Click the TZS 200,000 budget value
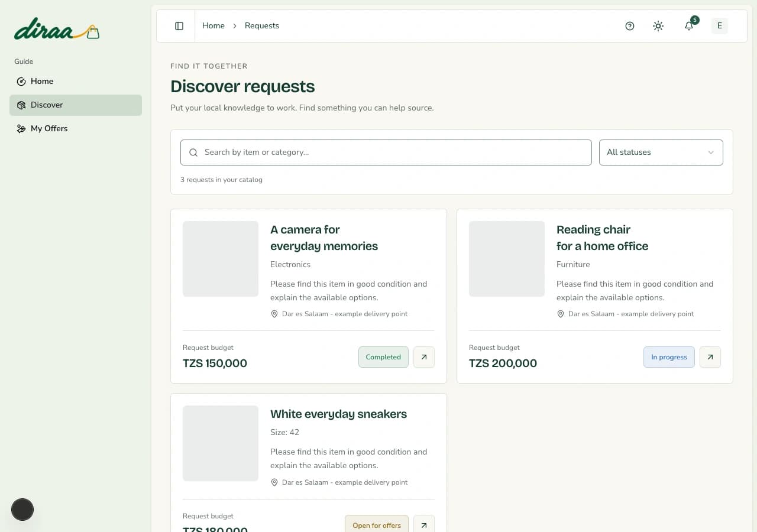 [503, 364]
